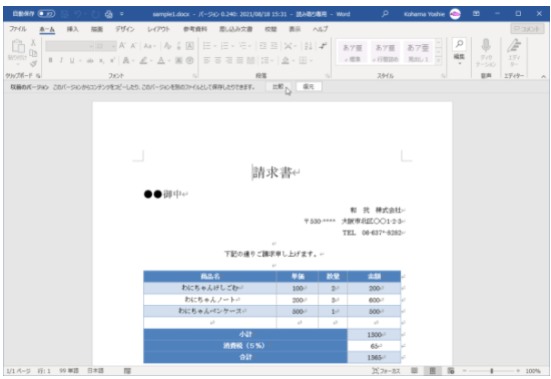Viewport: 551px width, 379px height.
Task: Open the フォント dialog launcher
Action: 195,76
